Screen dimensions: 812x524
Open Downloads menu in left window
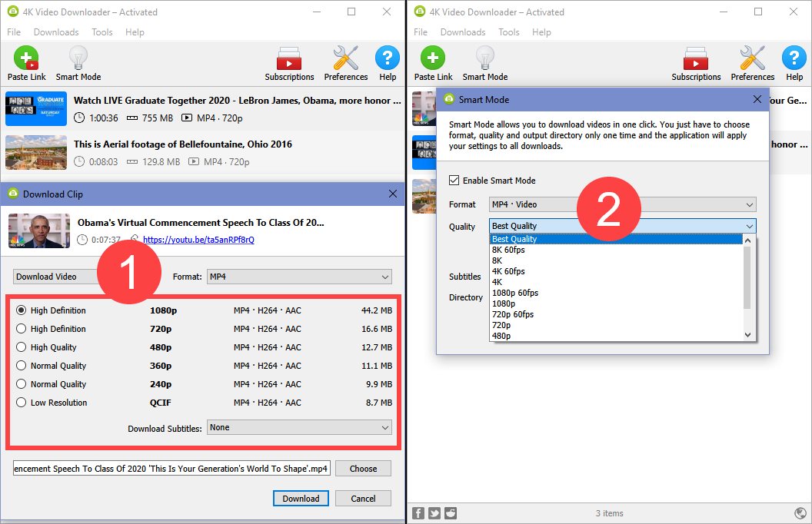click(x=56, y=32)
